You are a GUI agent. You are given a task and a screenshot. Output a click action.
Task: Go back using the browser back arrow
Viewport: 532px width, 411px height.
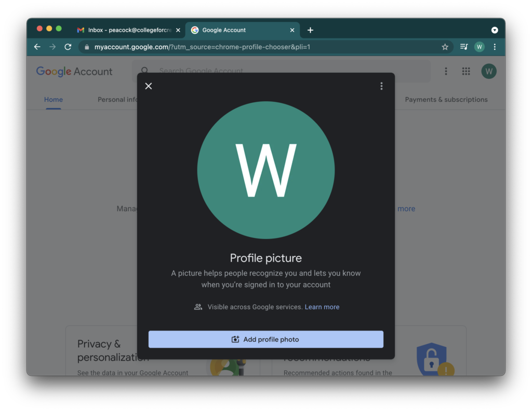click(37, 47)
